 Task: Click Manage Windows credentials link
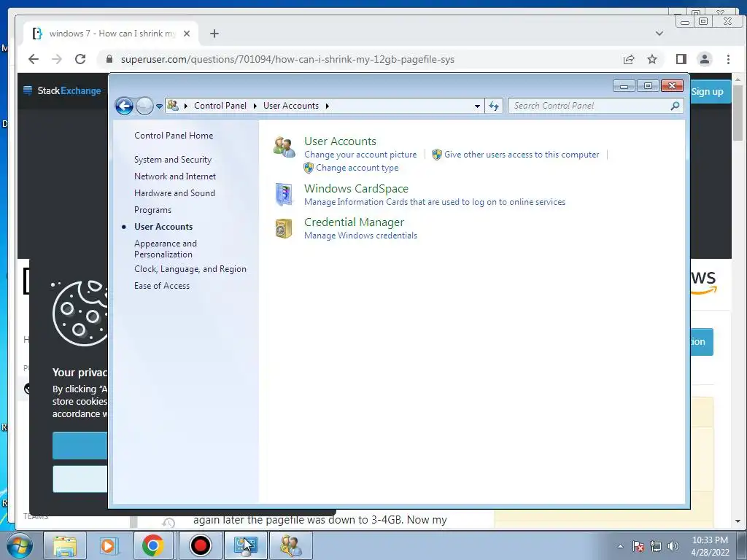[x=360, y=236]
